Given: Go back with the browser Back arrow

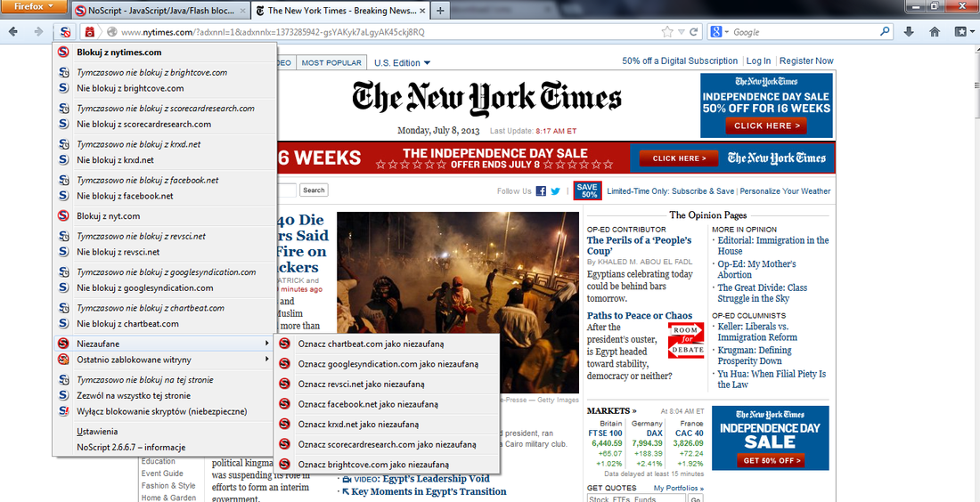Looking at the screenshot, I should pyautogui.click(x=13, y=32).
